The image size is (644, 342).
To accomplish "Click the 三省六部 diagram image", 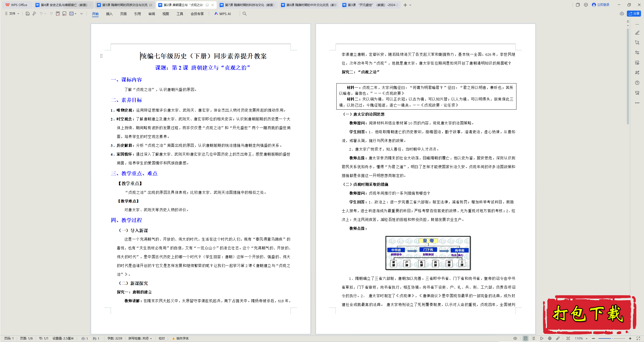I will point(428,253).
